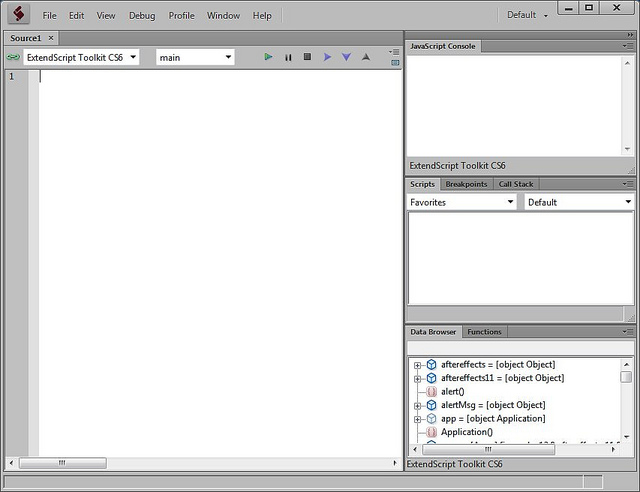Click the Step Into down arrow icon
Image resolution: width=640 pixels, height=492 pixels.
[346, 57]
